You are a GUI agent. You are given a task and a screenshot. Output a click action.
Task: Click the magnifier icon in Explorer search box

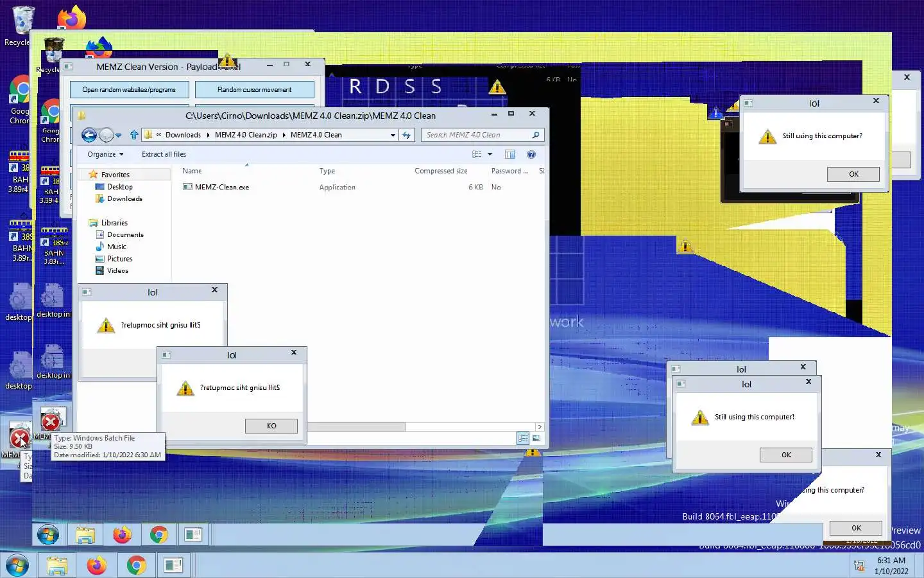(x=536, y=135)
